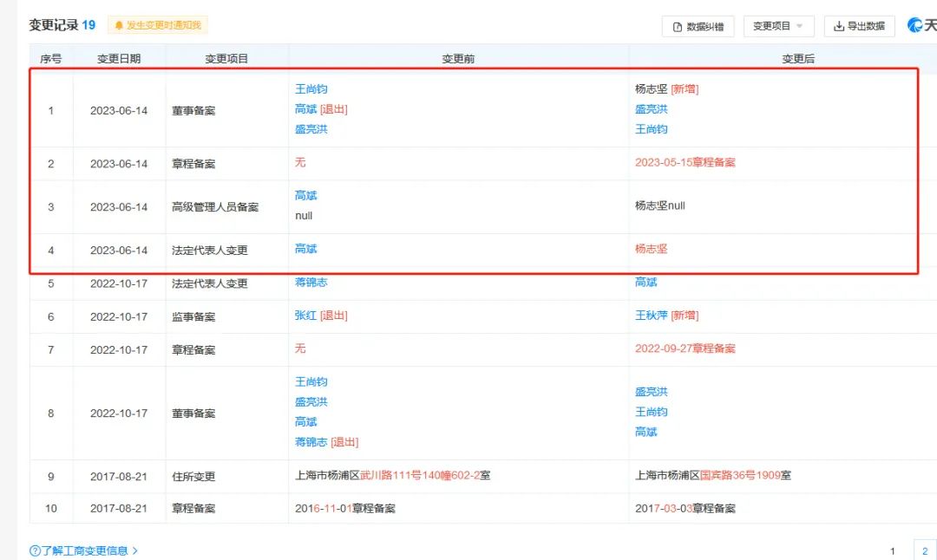Viewport: 937px width, 560px height.
Task: Open 杨志坚 link in legal representative row
Action: coord(652,249)
